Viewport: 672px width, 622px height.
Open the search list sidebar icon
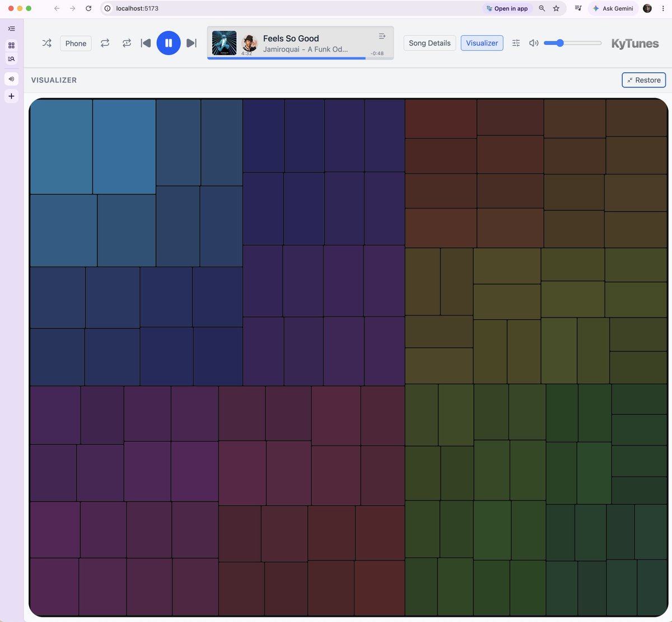pyautogui.click(x=11, y=59)
